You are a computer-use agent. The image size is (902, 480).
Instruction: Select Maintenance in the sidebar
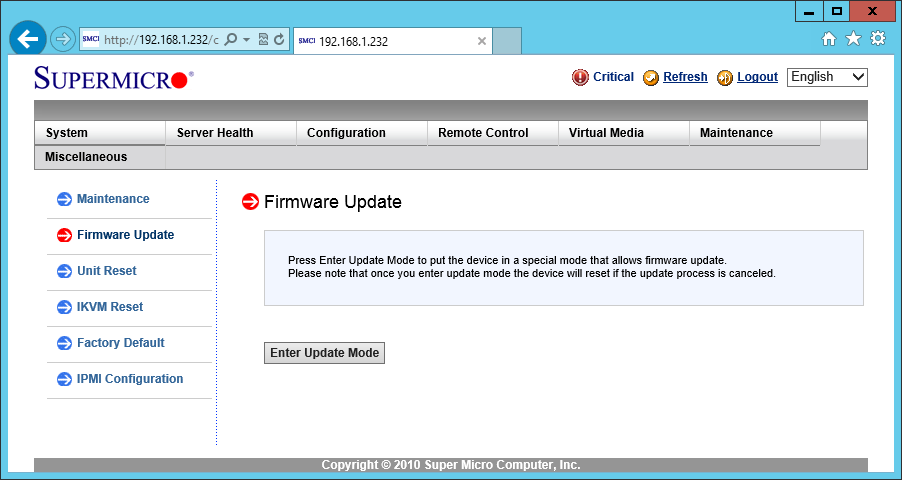click(113, 199)
